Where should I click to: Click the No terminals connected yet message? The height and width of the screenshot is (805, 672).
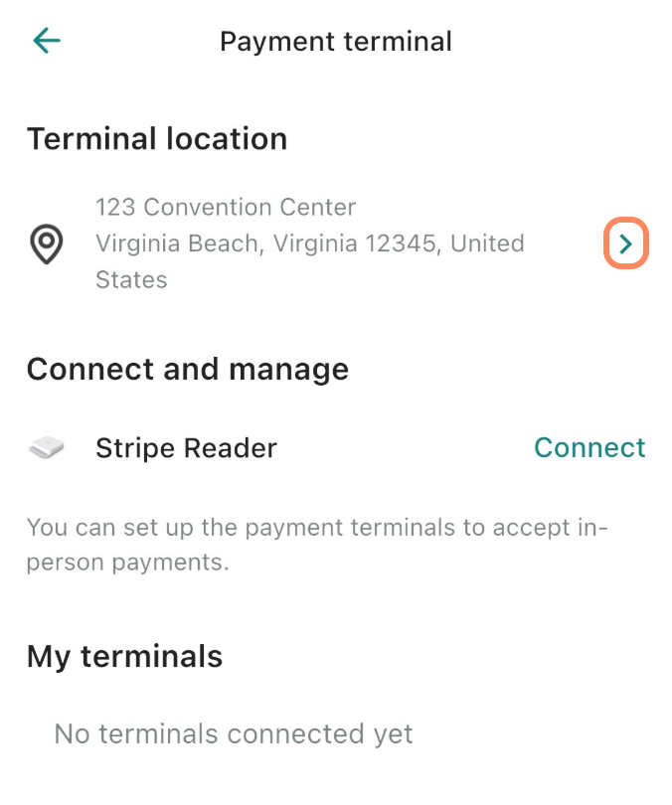pos(233,734)
